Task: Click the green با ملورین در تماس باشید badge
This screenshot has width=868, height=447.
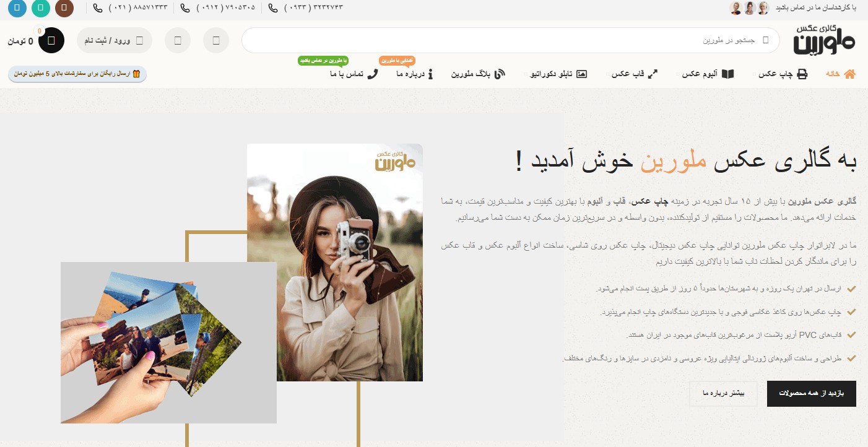Action: (323, 61)
